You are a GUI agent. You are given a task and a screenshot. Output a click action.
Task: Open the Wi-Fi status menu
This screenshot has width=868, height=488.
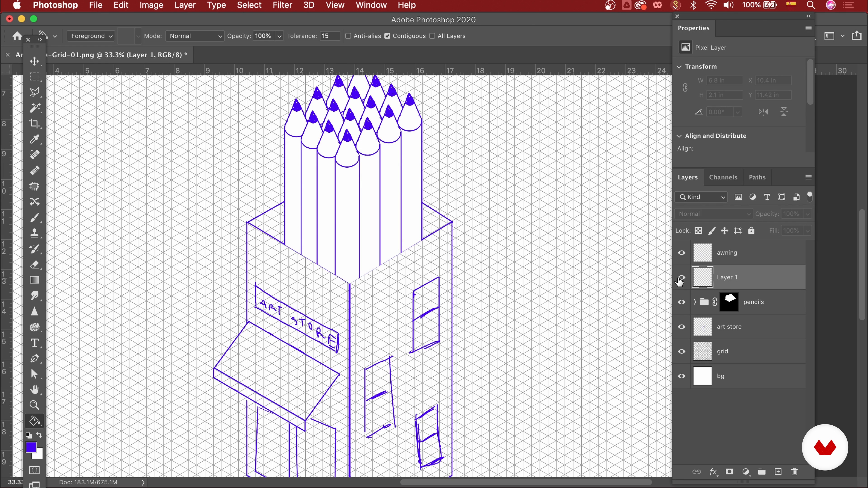pyautogui.click(x=711, y=5)
